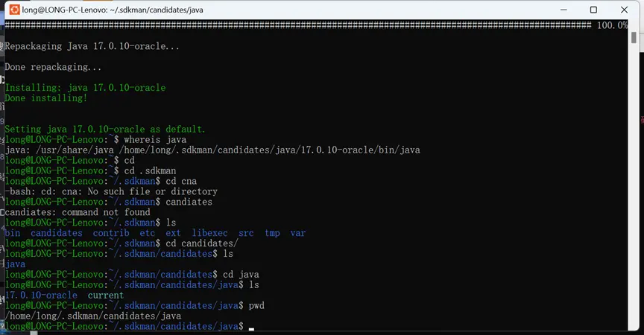Click the 'pwd' command
Viewport: 644px width, 335px height.
pyautogui.click(x=256, y=305)
